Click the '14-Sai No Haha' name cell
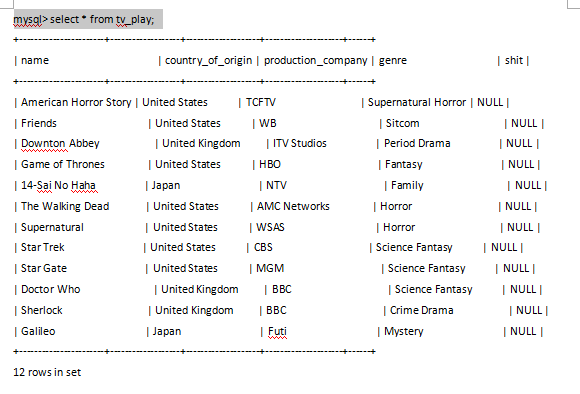Viewport: 580px width, 394px height. pos(58,185)
